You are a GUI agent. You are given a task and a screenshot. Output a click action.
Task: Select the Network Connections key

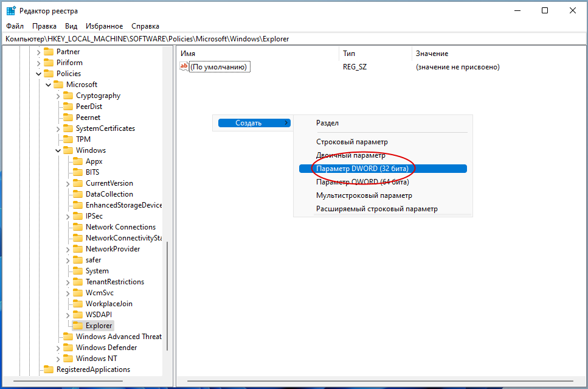click(120, 227)
